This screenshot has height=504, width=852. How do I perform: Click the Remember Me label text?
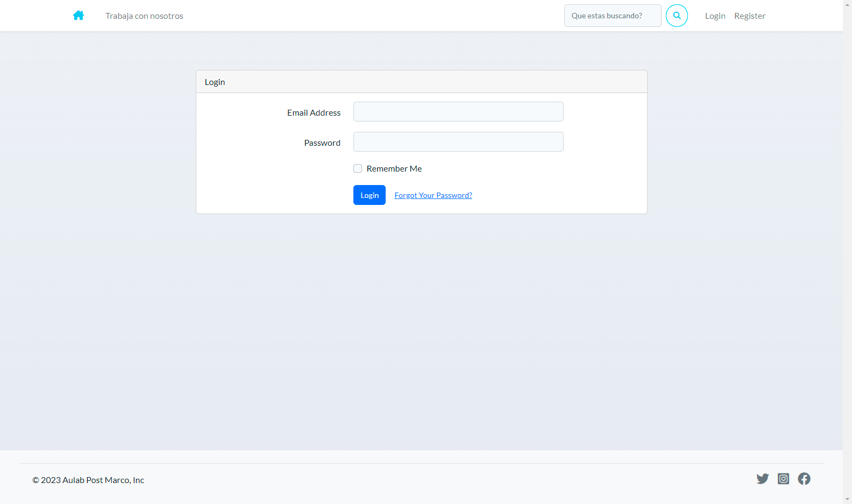pyautogui.click(x=394, y=168)
